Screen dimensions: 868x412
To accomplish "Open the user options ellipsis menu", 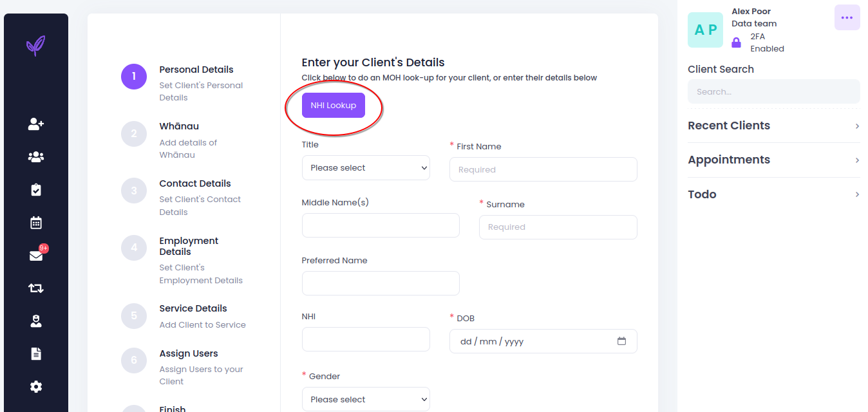I will (847, 17).
